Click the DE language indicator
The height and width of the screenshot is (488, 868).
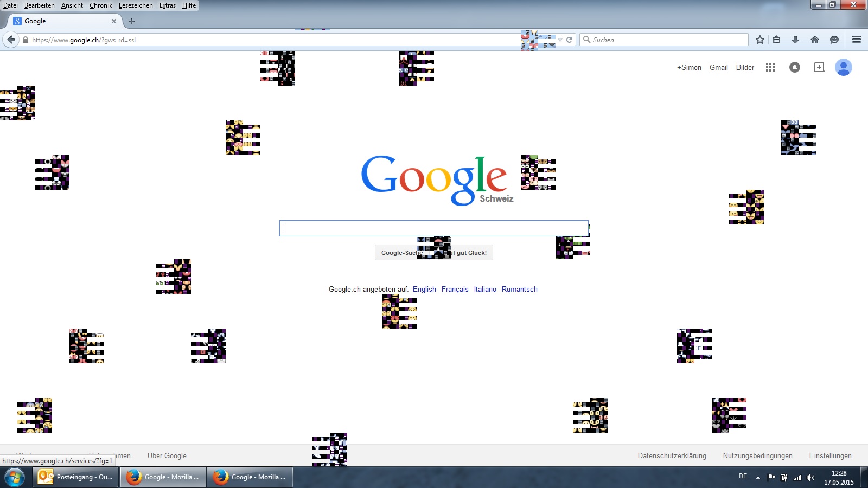point(743,476)
